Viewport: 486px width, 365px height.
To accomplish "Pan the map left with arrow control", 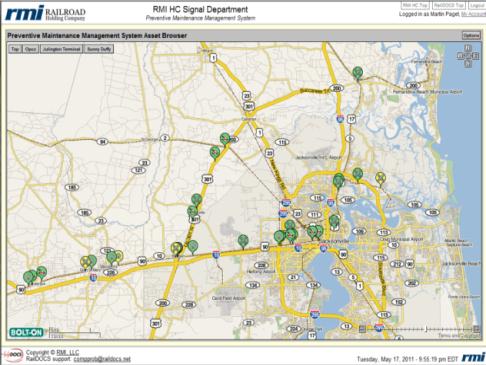I will pos(461,56).
